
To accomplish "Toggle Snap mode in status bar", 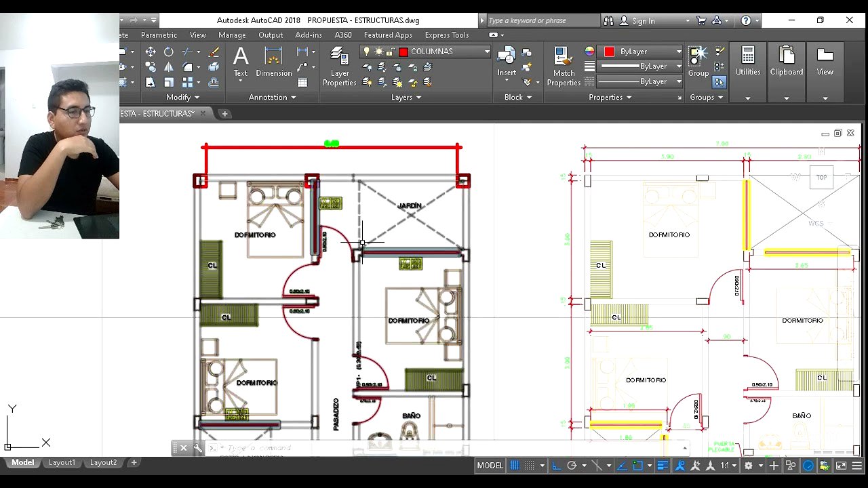I will click(x=530, y=466).
